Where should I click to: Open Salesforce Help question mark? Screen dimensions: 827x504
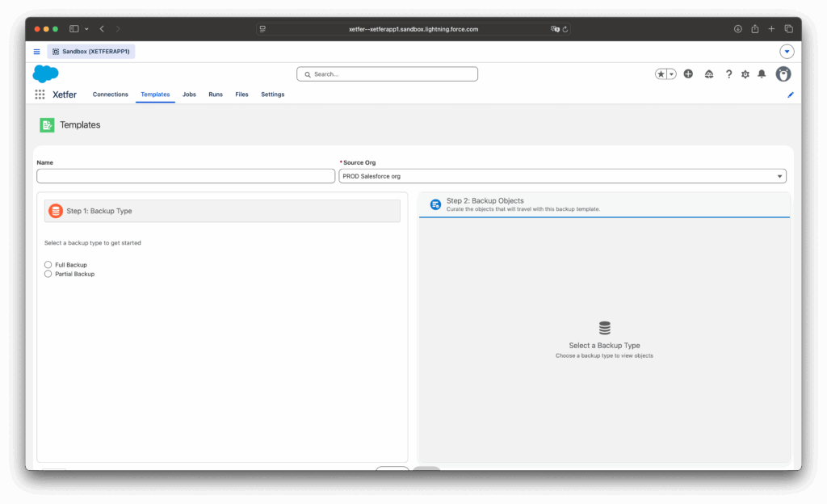pyautogui.click(x=729, y=74)
